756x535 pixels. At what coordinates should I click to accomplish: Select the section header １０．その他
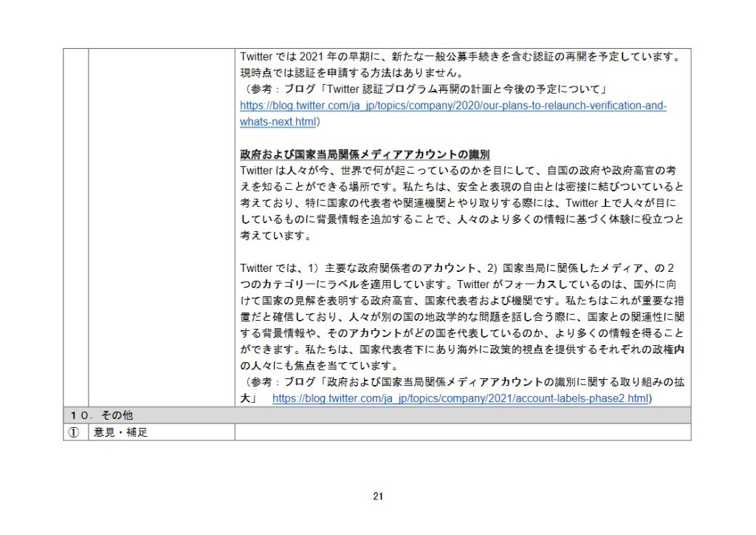[102, 415]
